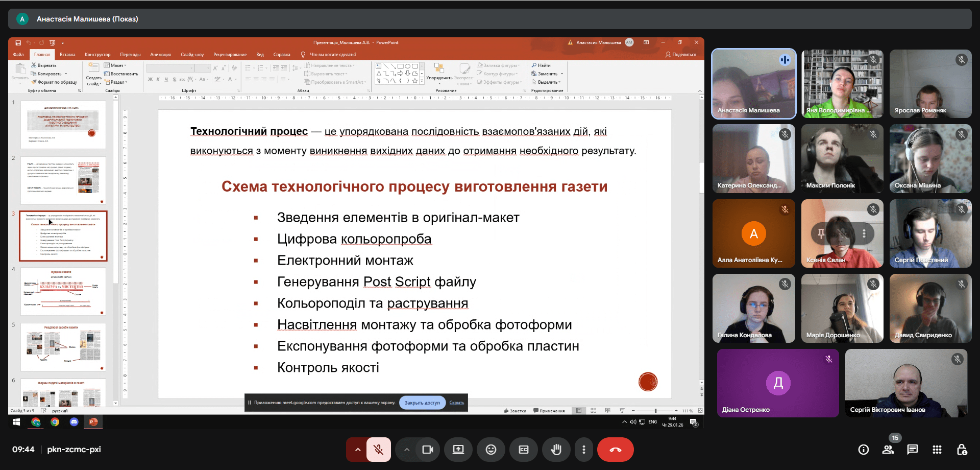Turn on closed captions
Image resolution: width=980 pixels, height=470 pixels.
coord(523,450)
